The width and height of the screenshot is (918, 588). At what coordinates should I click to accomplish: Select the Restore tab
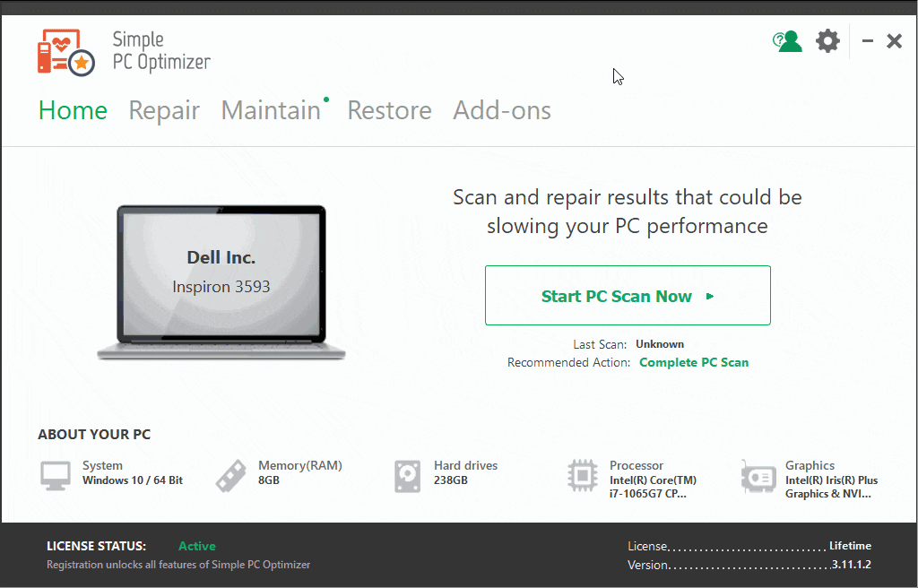click(x=389, y=110)
